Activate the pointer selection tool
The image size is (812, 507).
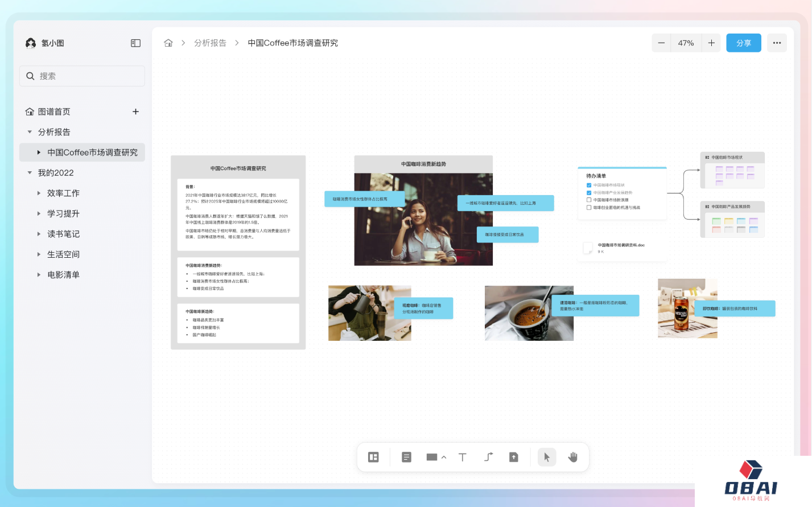(x=546, y=457)
